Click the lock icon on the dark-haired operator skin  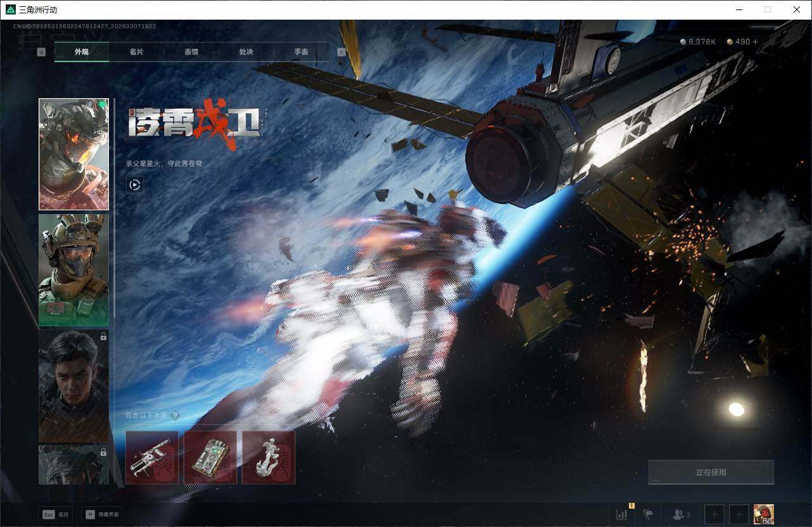coord(103,336)
